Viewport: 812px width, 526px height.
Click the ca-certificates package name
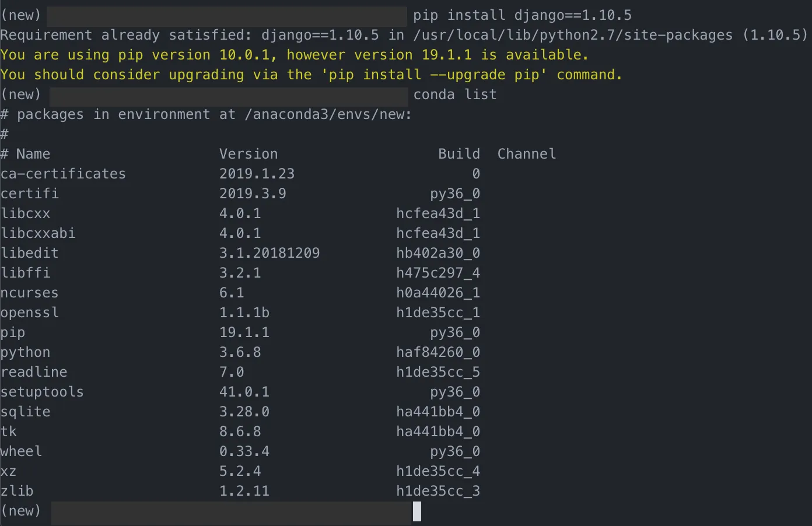[x=63, y=174]
